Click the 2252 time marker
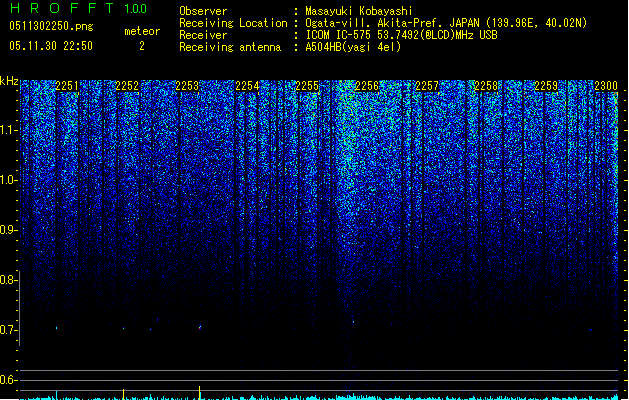Screen dimensions: 629x400 (x=127, y=86)
